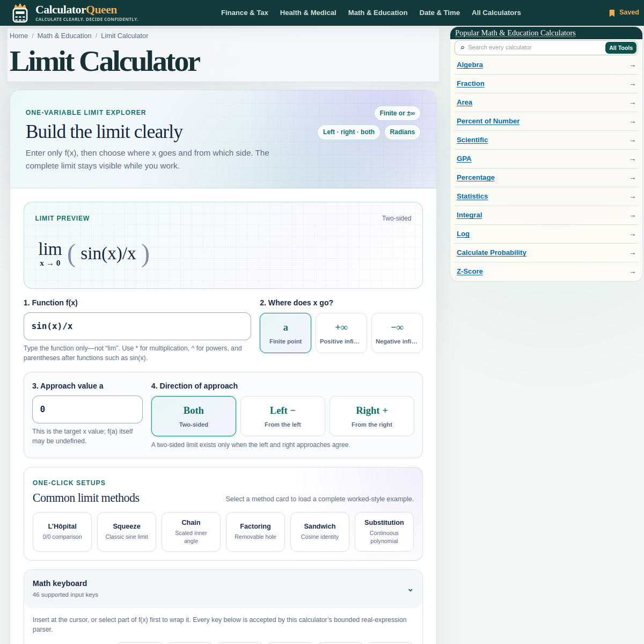Image resolution: width=644 pixels, height=644 pixels.
Task: Open the Math & Education menu
Action: tap(378, 13)
